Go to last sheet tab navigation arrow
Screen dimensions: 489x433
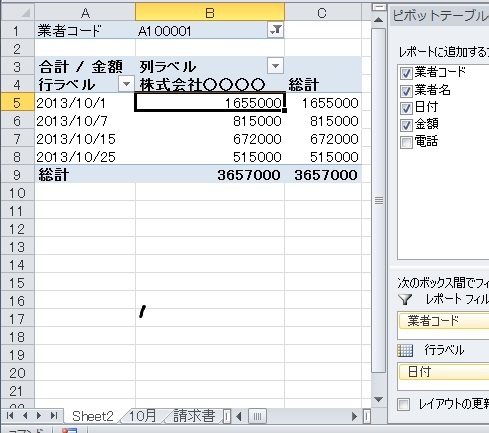pyautogui.click(x=54, y=416)
